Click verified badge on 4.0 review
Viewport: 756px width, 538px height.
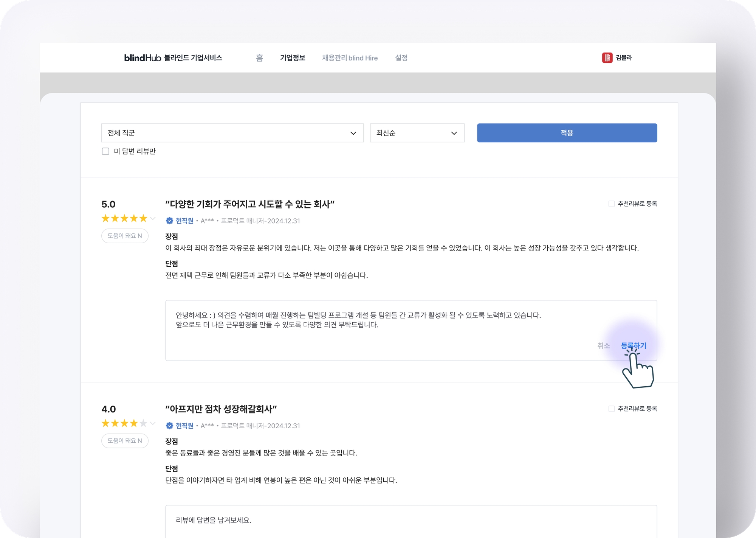click(169, 426)
